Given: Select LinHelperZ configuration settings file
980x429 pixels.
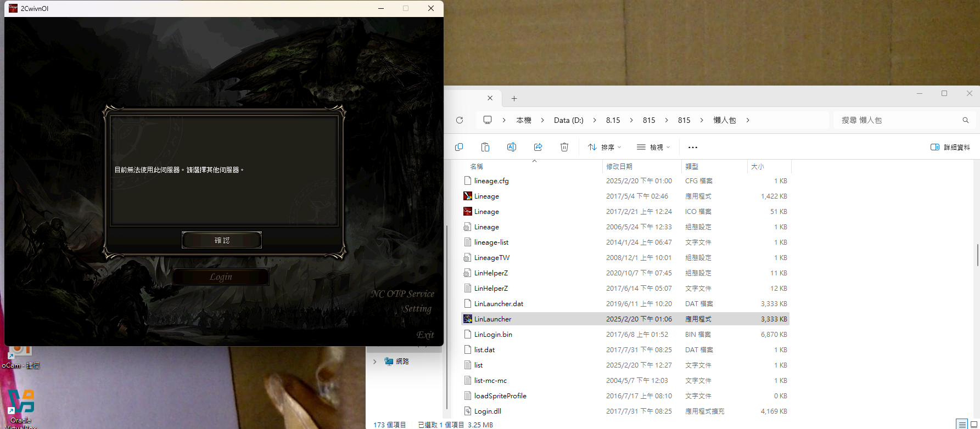Looking at the screenshot, I should click(x=625, y=273).
